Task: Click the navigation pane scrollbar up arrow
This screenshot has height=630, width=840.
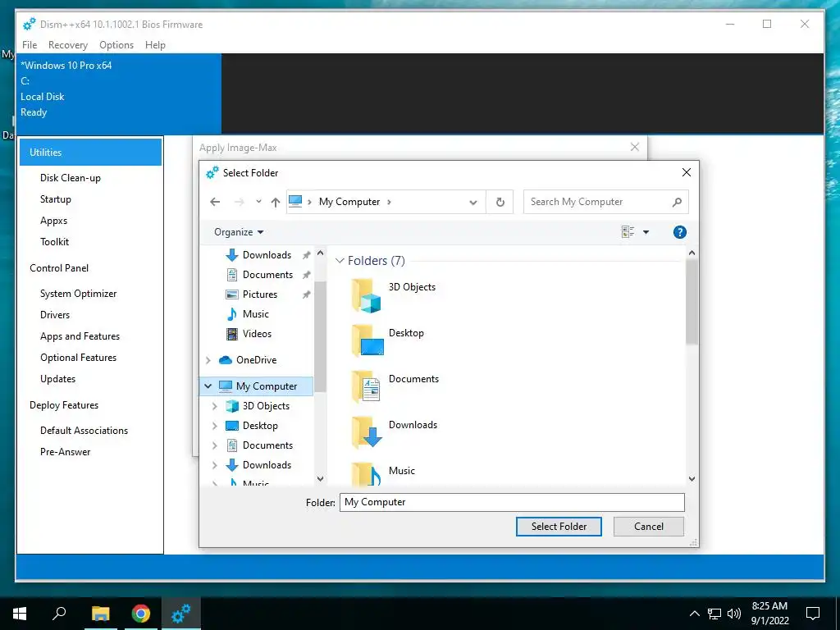Action: pos(321,253)
